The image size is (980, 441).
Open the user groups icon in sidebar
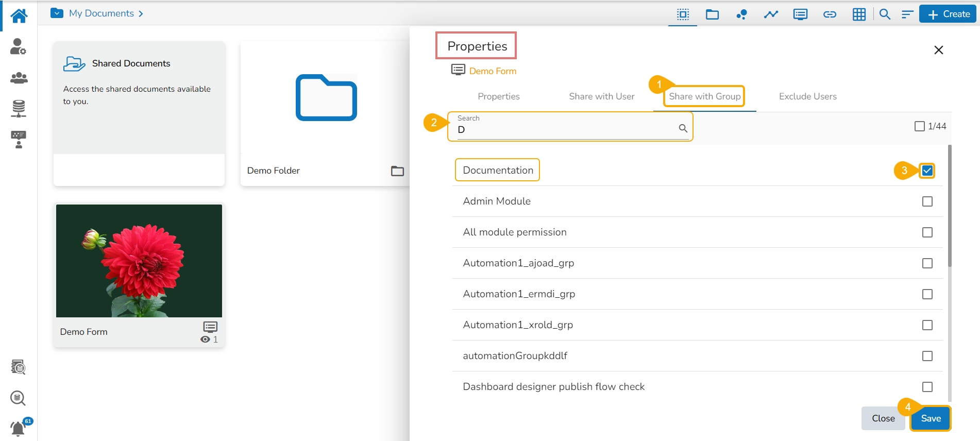click(x=19, y=78)
